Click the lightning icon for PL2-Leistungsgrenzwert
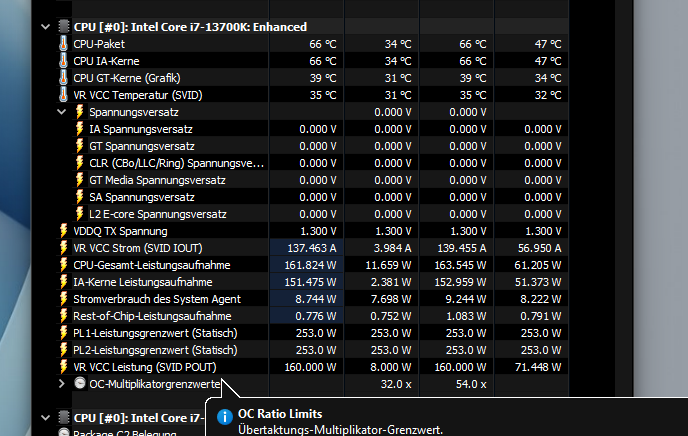The width and height of the screenshot is (688, 436). 64,350
